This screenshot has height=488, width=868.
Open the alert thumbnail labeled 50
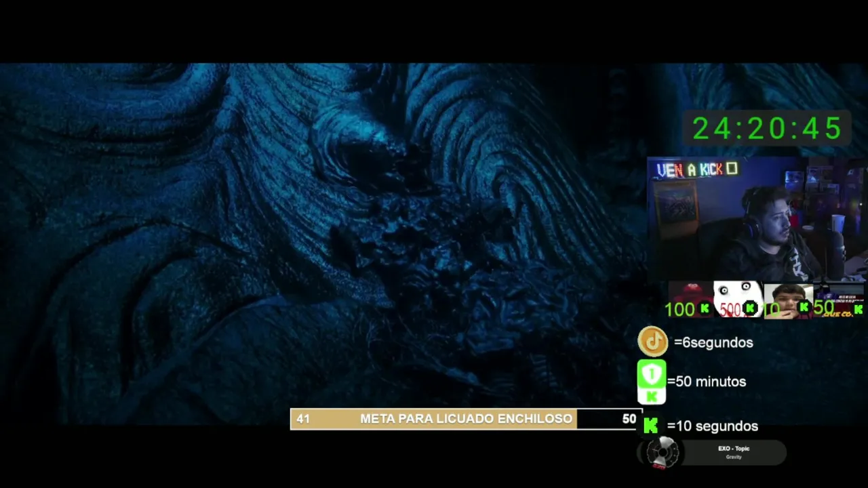840,300
